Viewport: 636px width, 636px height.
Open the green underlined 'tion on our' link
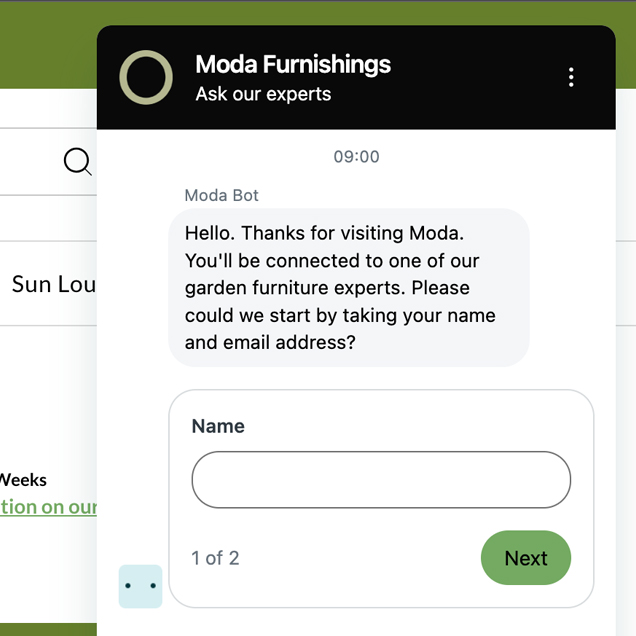[48, 507]
